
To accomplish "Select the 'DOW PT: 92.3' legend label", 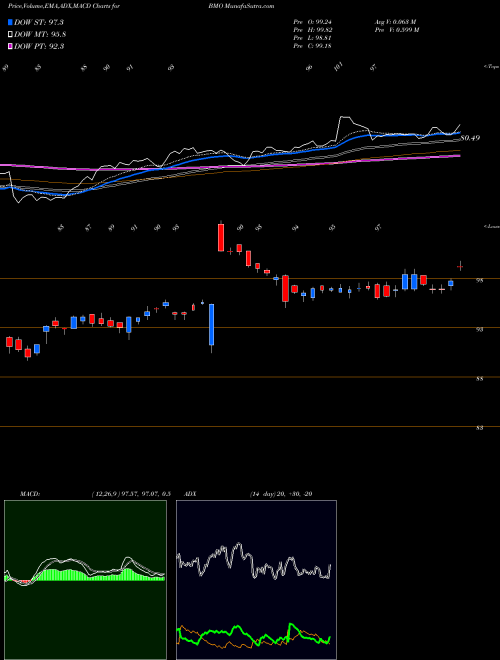I will pos(39,47).
